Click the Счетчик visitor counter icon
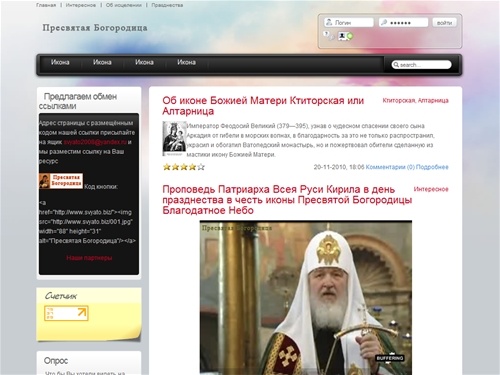Screen dimensions: 500x375 click(x=66, y=313)
